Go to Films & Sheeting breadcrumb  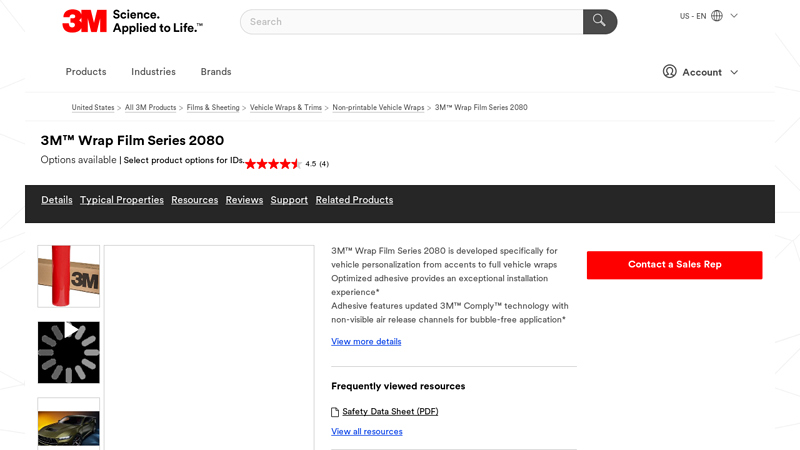click(213, 107)
